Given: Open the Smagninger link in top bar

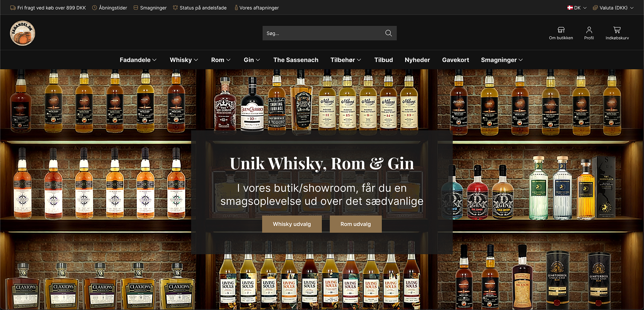Looking at the screenshot, I should click(x=153, y=8).
